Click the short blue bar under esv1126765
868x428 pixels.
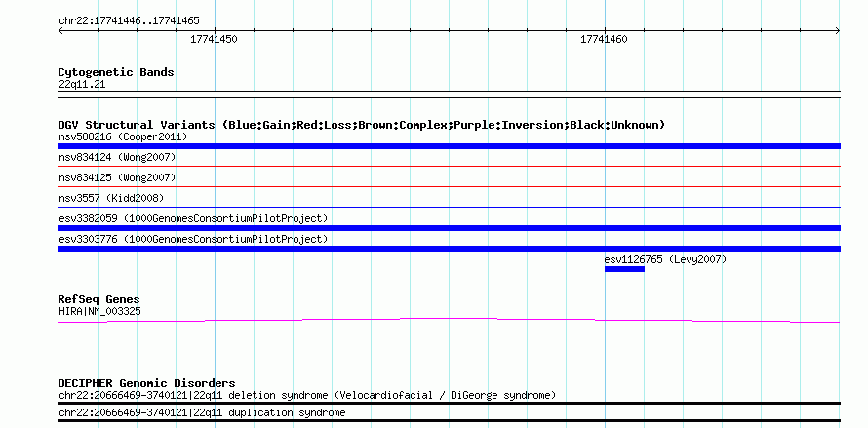click(624, 269)
